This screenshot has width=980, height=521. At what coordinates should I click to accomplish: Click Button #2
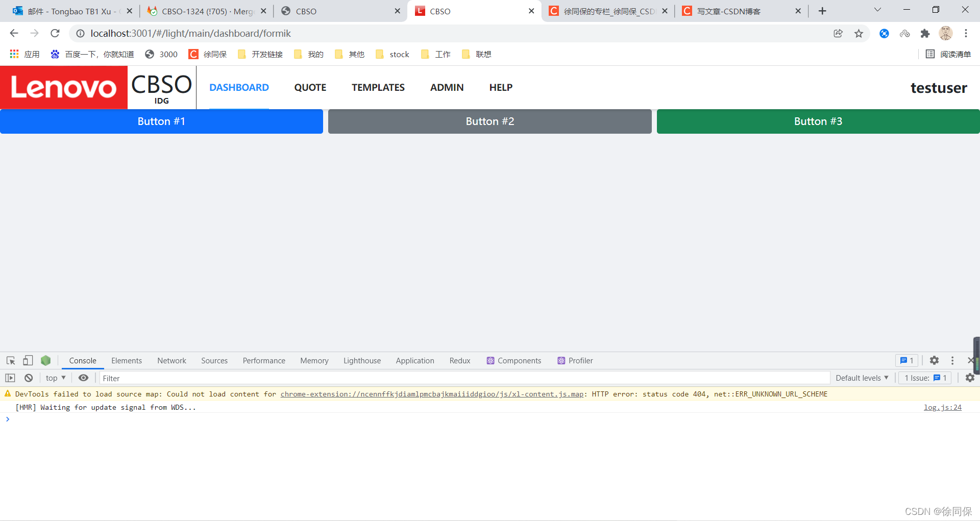(x=489, y=121)
